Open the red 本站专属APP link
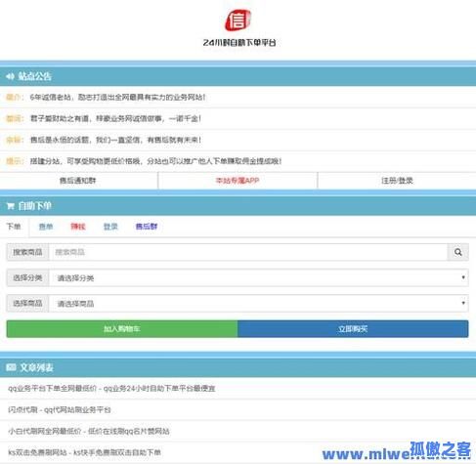Image resolution: width=476 pixels, height=464 pixels. point(238,181)
